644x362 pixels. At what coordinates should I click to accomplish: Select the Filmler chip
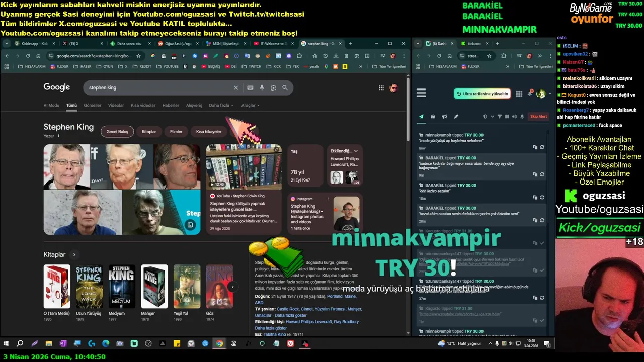point(176,132)
